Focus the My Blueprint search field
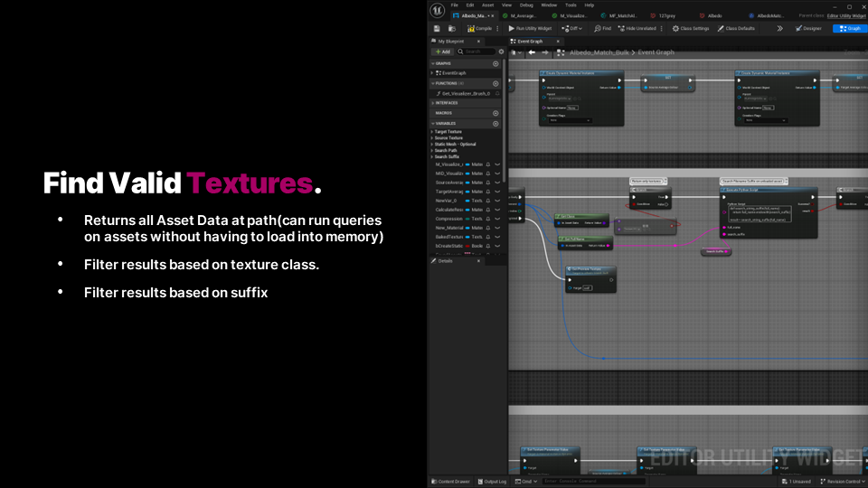868x488 pixels. pos(477,52)
